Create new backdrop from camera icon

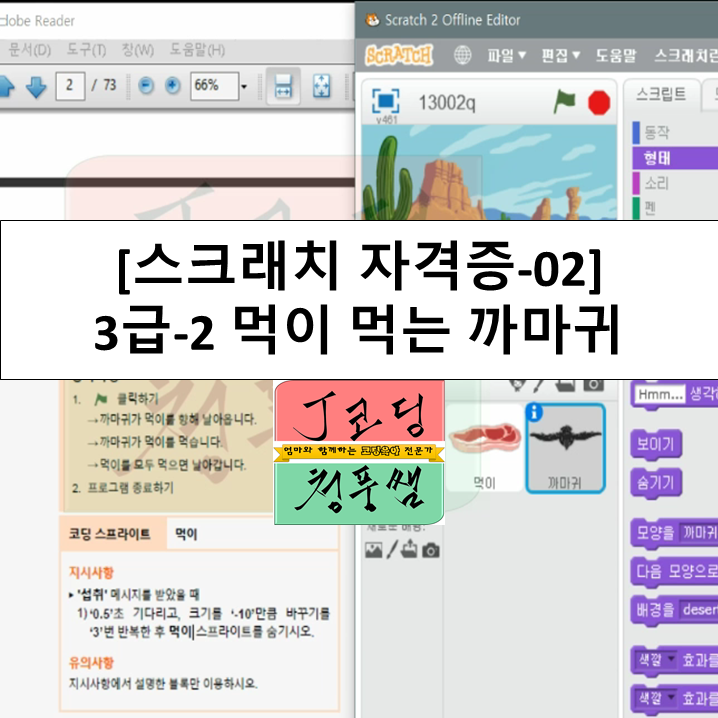pyautogui.click(x=430, y=550)
